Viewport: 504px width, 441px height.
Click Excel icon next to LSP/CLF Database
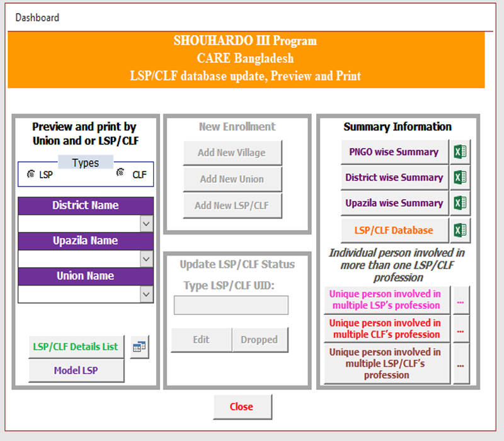(460, 231)
